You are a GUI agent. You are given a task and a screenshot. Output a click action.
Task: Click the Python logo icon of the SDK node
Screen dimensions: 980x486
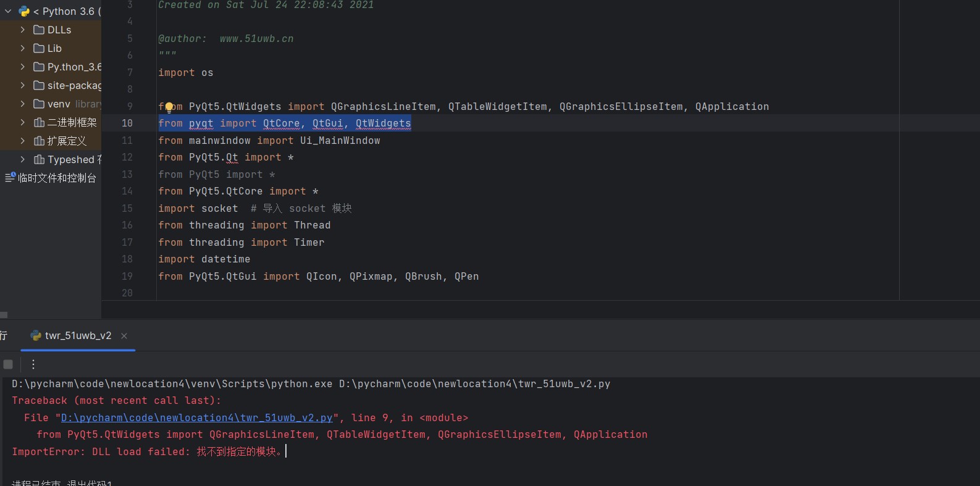pyautogui.click(x=24, y=11)
